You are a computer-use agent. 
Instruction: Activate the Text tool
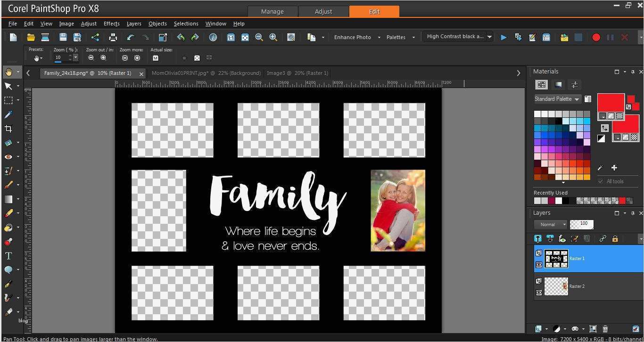click(8, 256)
